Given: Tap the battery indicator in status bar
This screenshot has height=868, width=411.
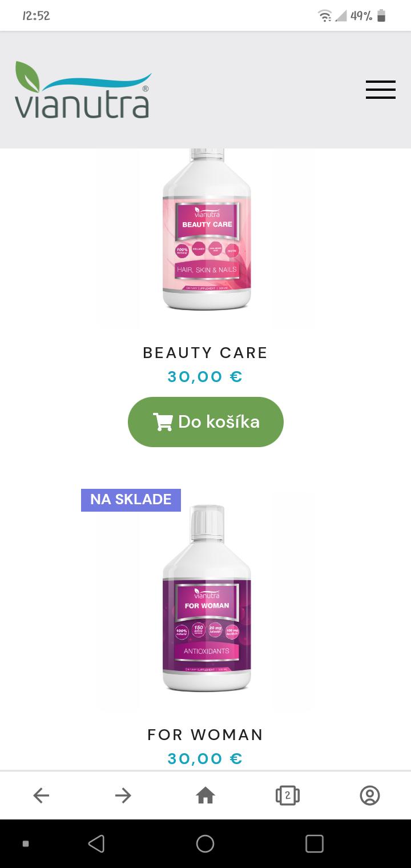Looking at the screenshot, I should [x=381, y=16].
